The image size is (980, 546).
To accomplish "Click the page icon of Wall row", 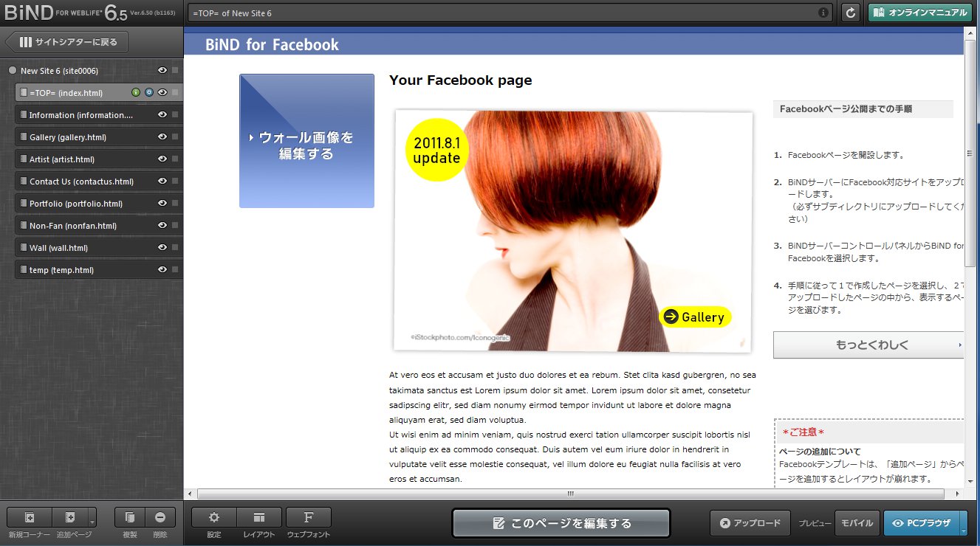I will click(x=24, y=247).
